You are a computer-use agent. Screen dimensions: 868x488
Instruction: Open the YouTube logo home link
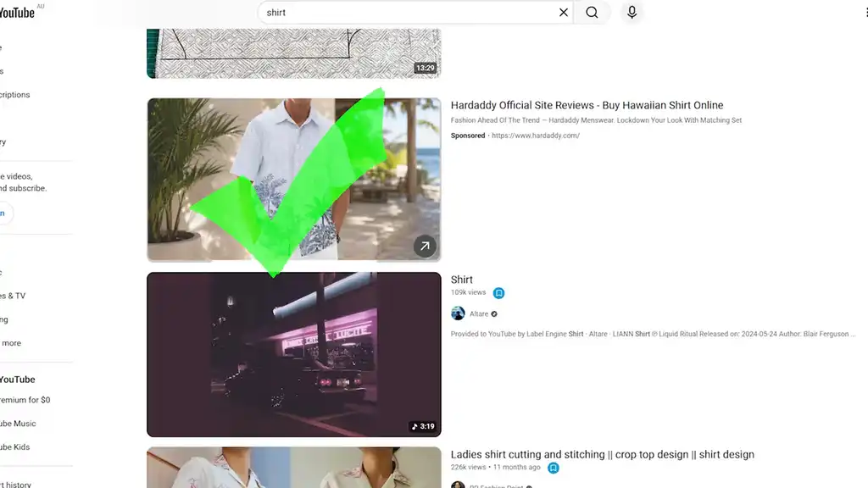coord(17,12)
